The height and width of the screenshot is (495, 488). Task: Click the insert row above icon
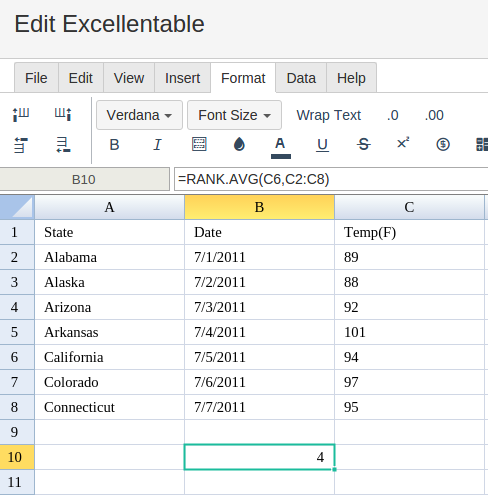(x=21, y=145)
